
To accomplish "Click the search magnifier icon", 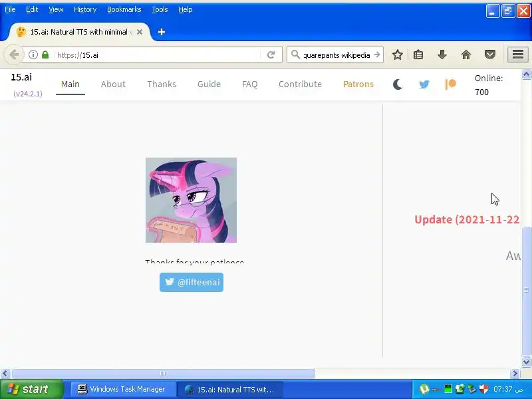I will coord(295,55).
